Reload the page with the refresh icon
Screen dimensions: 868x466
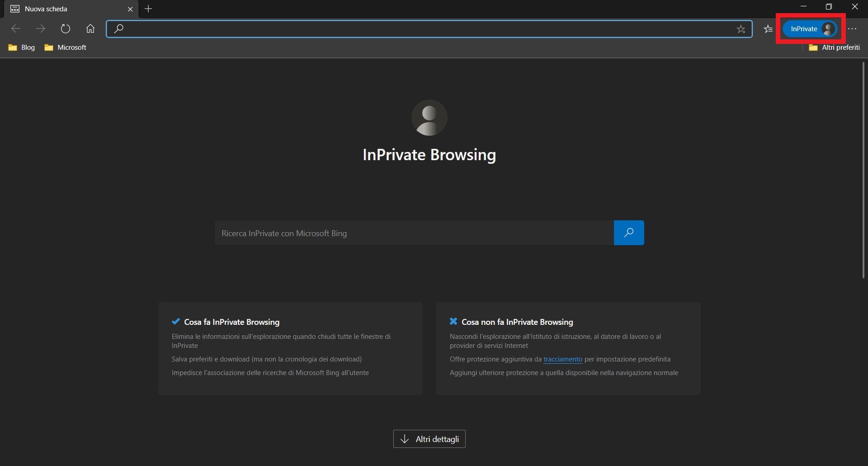66,29
